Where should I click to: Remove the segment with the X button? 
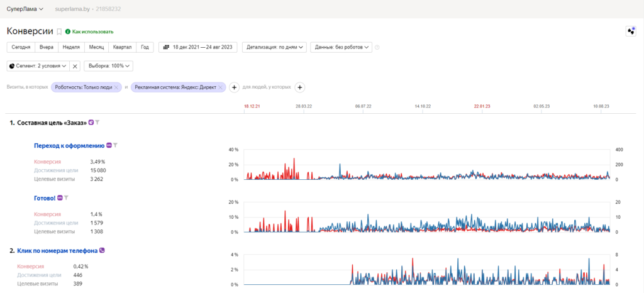(74, 66)
